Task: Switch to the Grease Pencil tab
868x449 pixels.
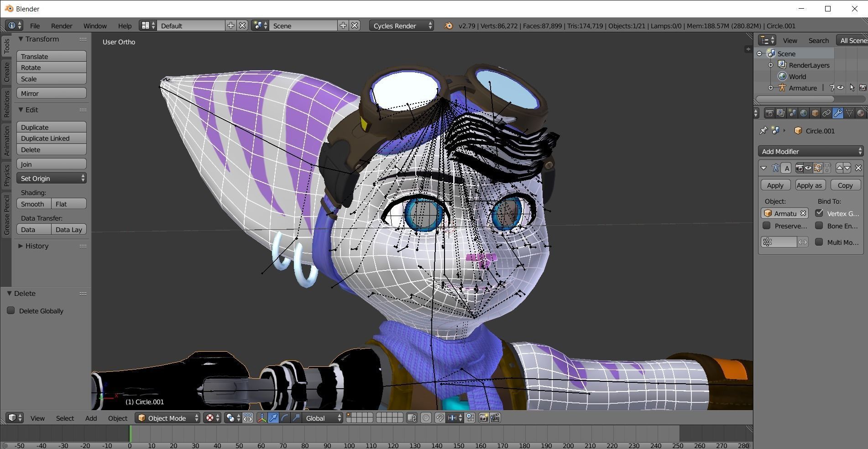Action: [x=6, y=215]
